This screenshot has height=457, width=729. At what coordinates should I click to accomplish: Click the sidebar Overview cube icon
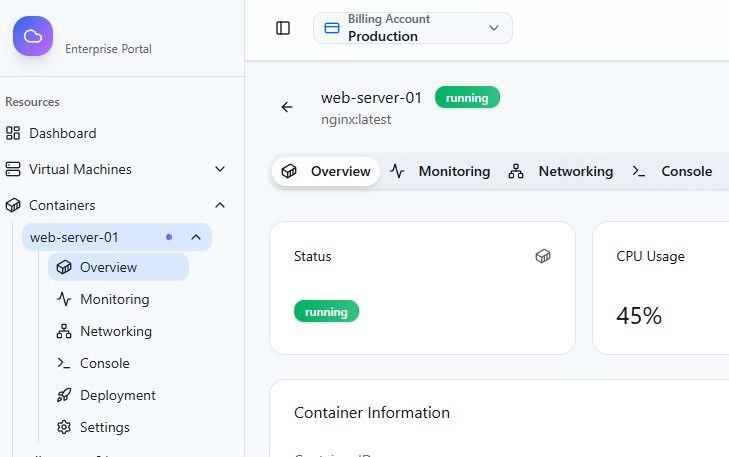(64, 267)
